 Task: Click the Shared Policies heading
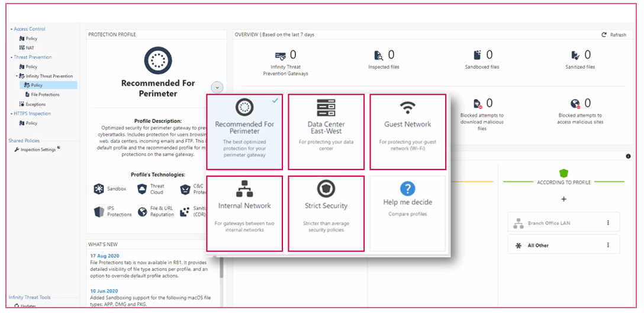24,140
